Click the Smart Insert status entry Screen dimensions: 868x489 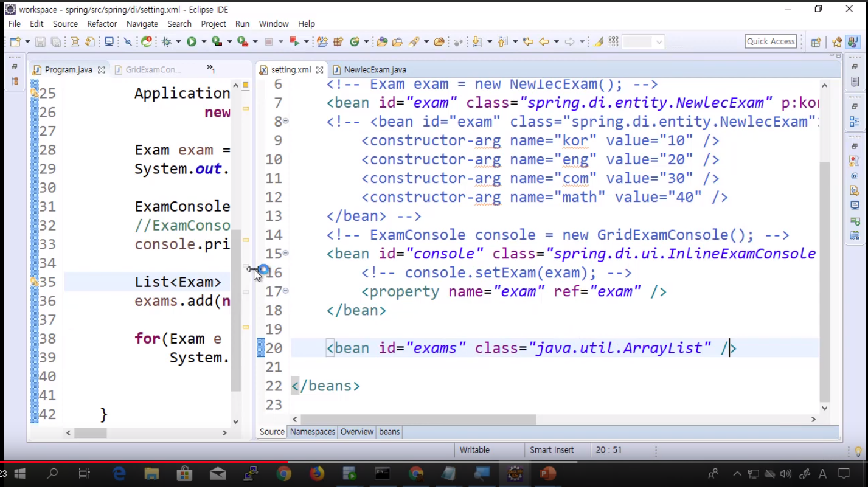(552, 450)
